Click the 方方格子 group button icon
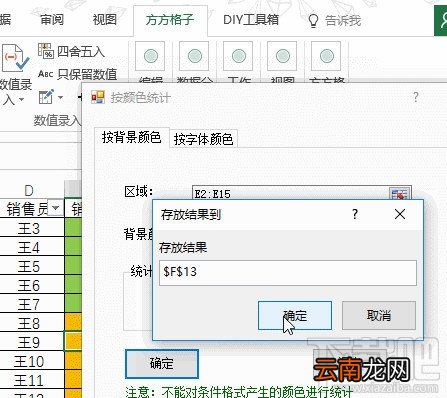This screenshot has width=447, height=398. (x=326, y=56)
